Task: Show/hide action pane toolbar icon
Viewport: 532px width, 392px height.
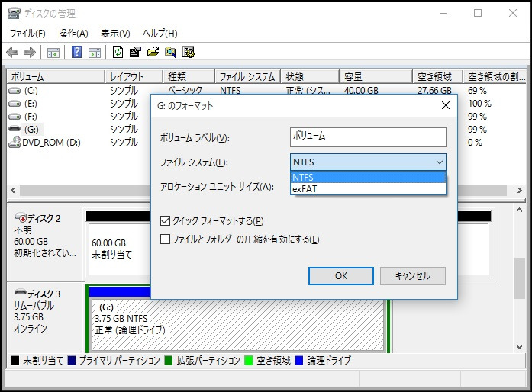Action: click(95, 53)
